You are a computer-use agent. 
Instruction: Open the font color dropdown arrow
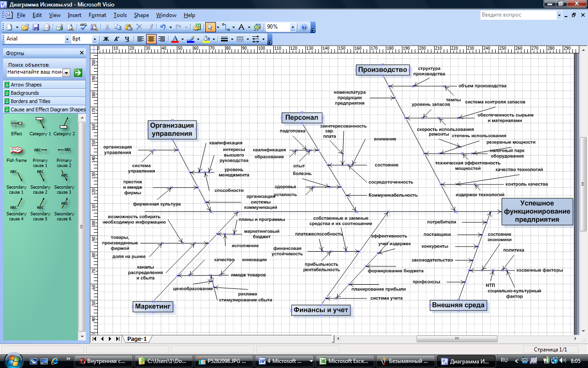pos(182,39)
